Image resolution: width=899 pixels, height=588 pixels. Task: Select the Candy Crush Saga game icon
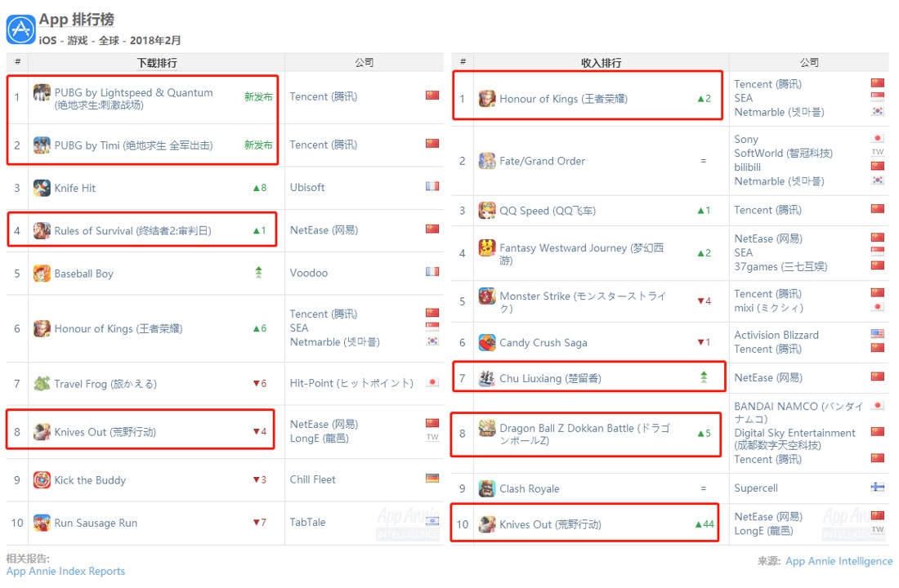click(x=487, y=342)
